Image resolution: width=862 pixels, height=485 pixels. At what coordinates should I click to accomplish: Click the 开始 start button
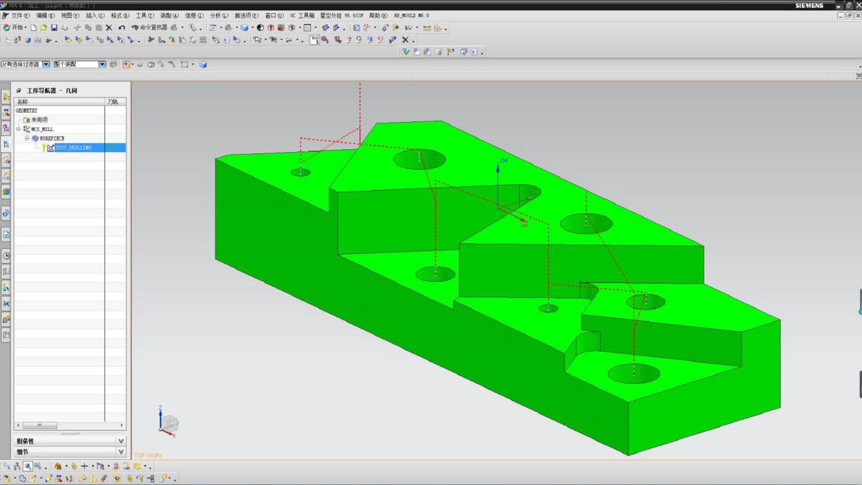point(14,27)
